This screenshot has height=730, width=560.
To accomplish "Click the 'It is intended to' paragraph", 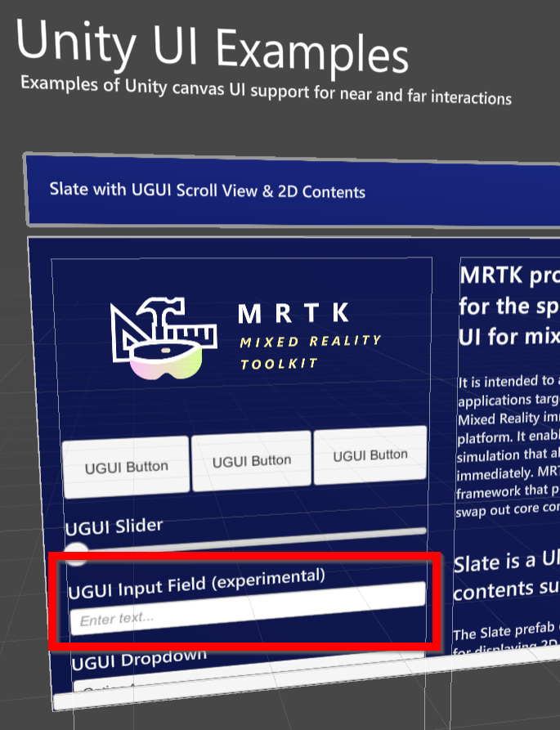I will click(508, 446).
